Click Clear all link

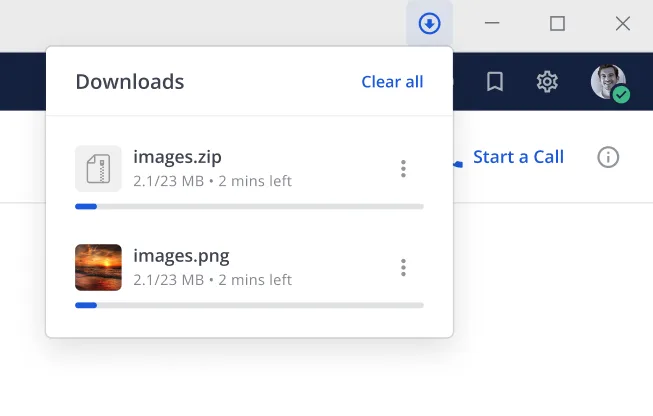click(392, 82)
